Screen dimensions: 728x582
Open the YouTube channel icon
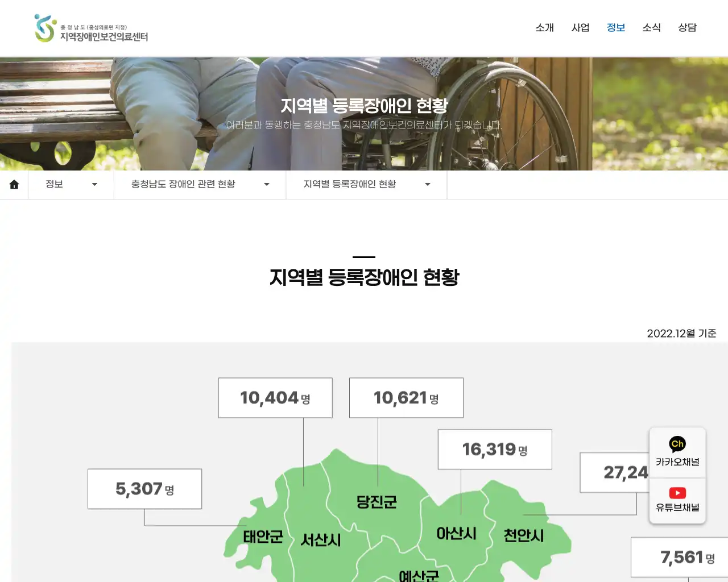(x=677, y=493)
